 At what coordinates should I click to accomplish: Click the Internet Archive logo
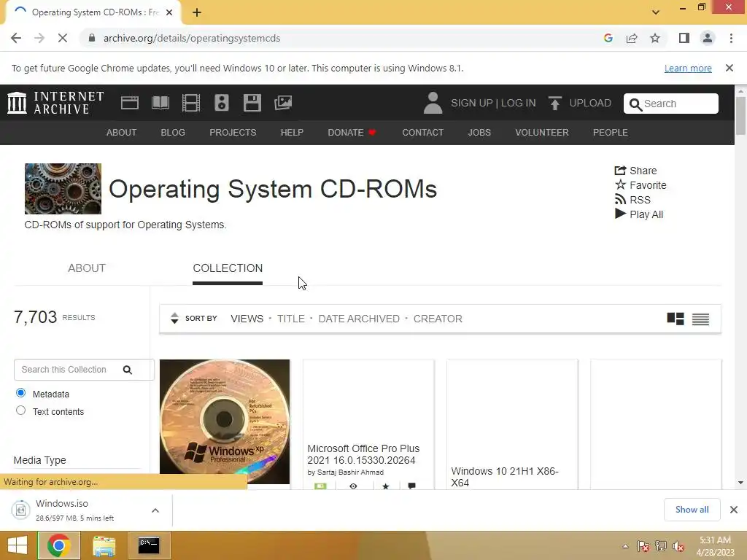[55, 103]
